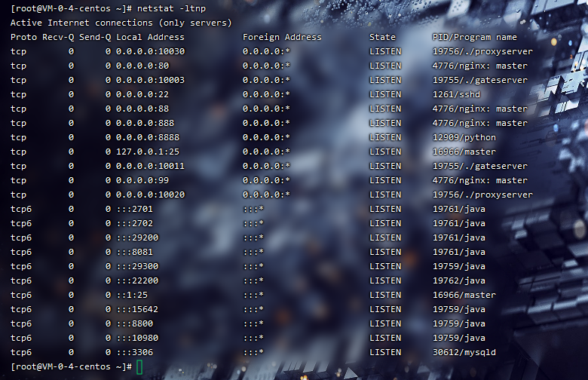Screen dimensions: 588x380
Task: Click local address 0.0.0.0:10003
Action: [150, 80]
